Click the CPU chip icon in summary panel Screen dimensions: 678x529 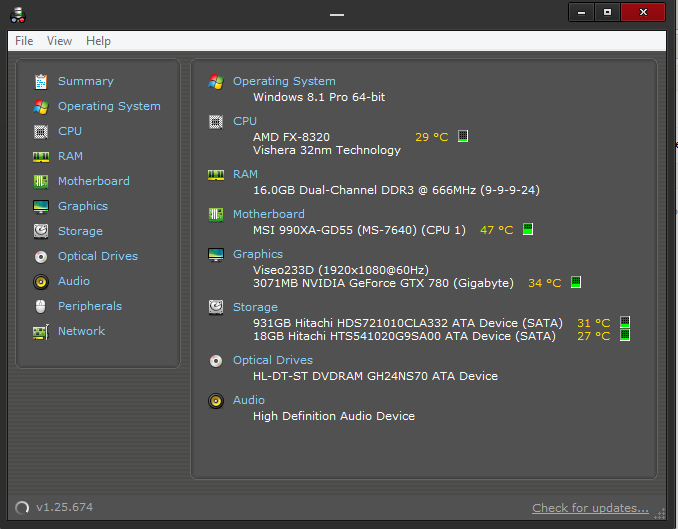click(x=216, y=122)
